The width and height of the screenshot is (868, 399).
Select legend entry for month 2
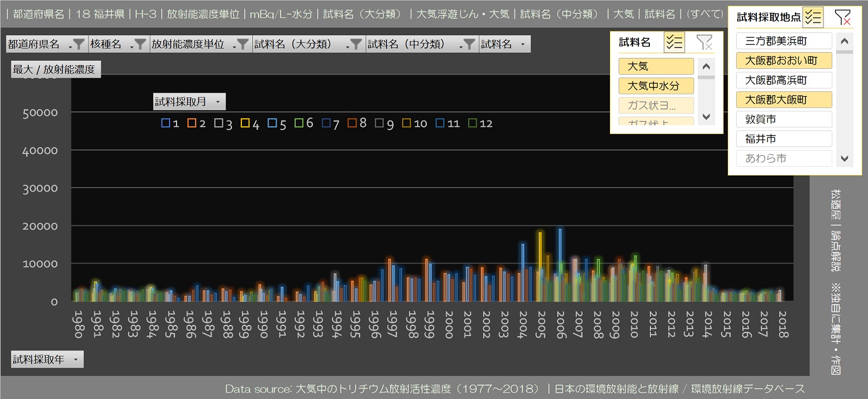(197, 123)
